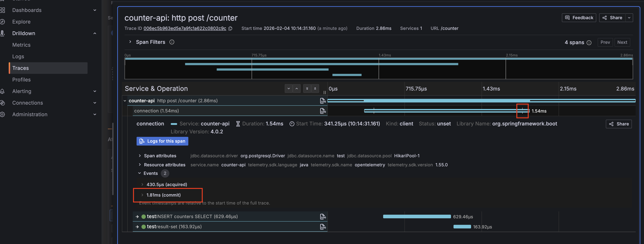Screen dimensions: 644x244
Task: Click info icon next to 4 spans
Action: point(589,43)
